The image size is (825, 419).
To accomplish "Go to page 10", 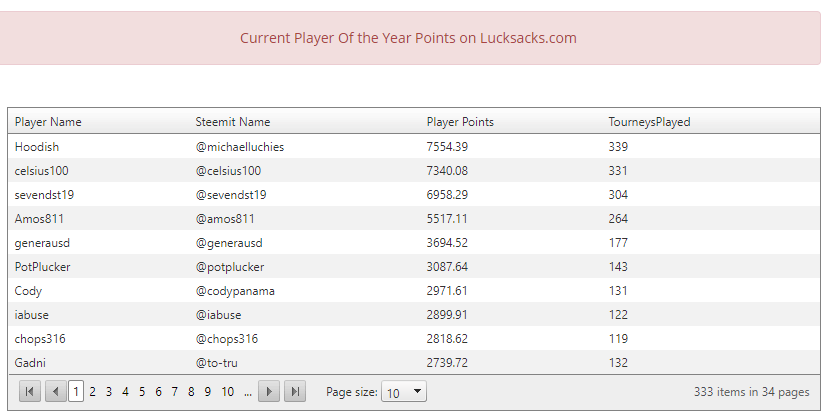I will click(x=227, y=392).
